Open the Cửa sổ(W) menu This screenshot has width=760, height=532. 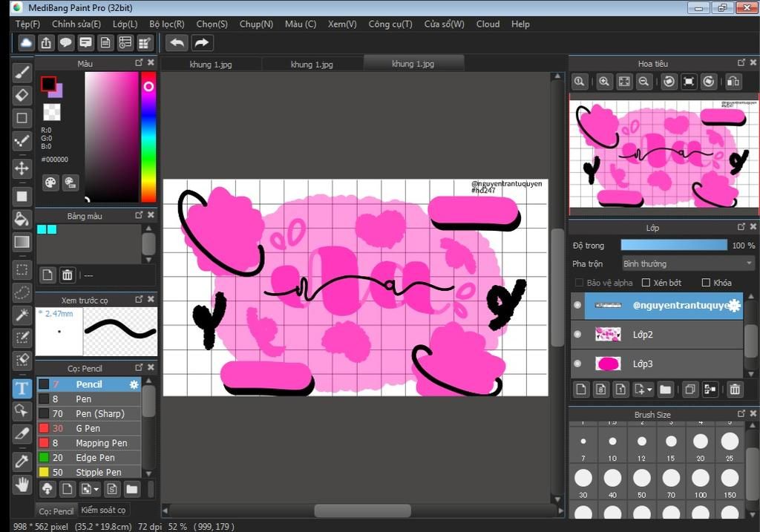(445, 24)
